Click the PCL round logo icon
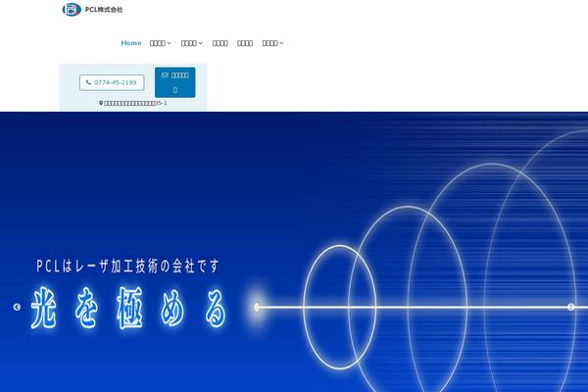The image size is (588, 392). pos(72,10)
